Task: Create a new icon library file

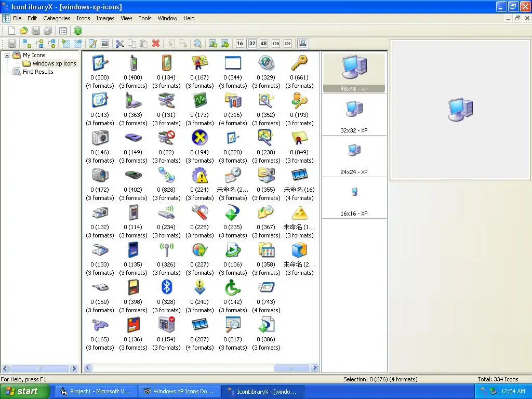Action: pos(11,31)
